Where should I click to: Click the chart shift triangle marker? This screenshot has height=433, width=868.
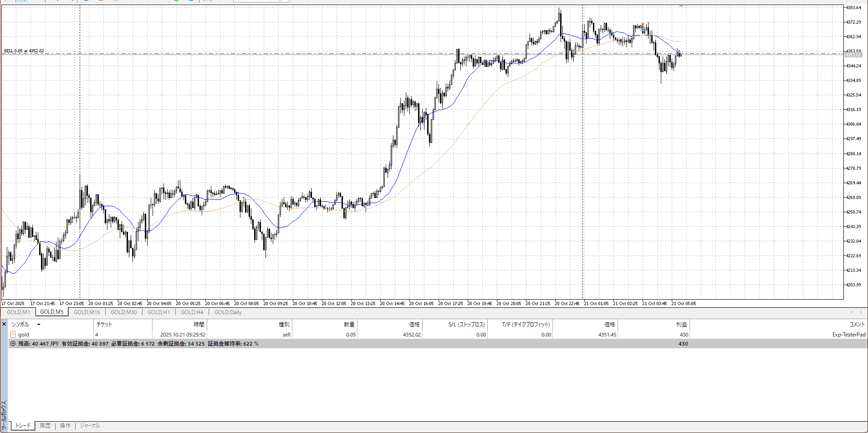pyautogui.click(x=681, y=6)
